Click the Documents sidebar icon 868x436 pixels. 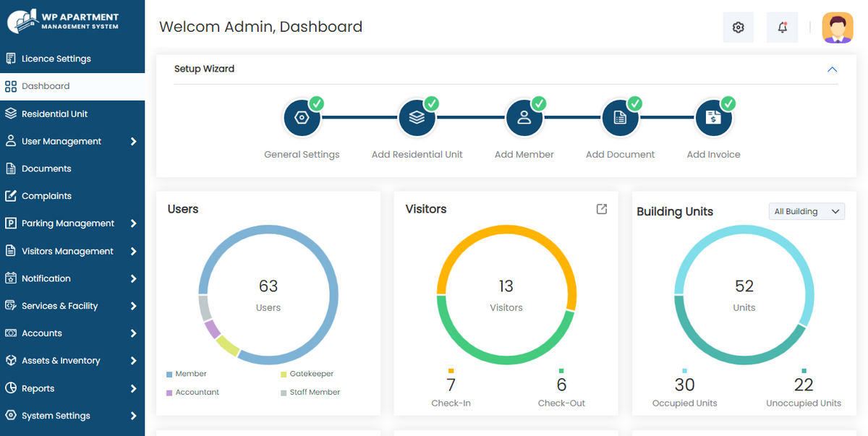pos(11,168)
